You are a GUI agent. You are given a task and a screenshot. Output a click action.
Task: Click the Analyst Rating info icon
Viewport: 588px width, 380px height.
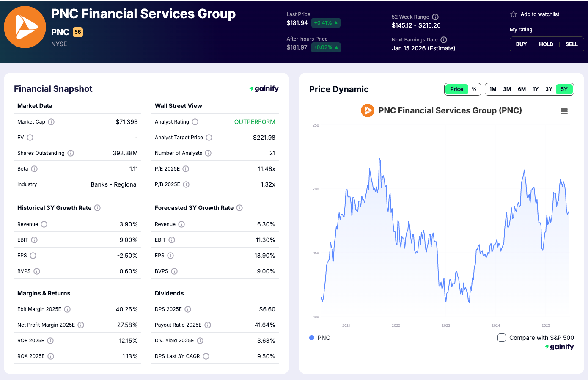coord(195,121)
